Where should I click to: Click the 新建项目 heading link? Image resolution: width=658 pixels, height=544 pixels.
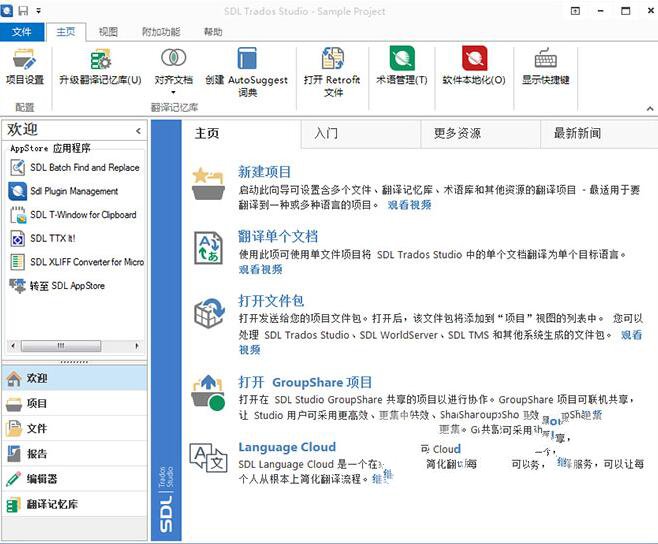tap(264, 172)
